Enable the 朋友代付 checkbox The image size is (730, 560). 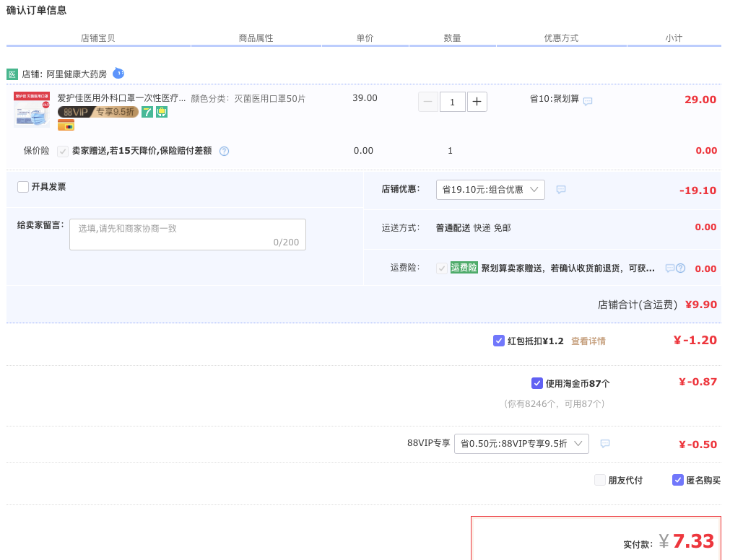(599, 480)
